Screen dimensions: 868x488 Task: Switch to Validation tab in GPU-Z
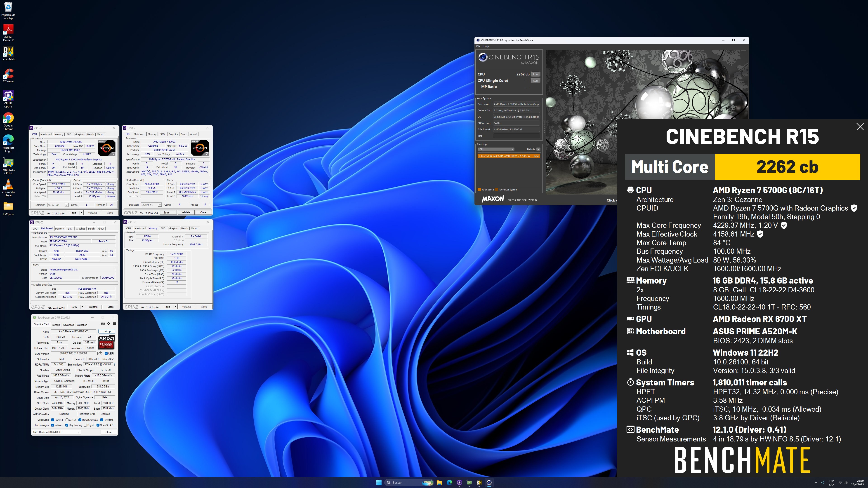tap(82, 325)
